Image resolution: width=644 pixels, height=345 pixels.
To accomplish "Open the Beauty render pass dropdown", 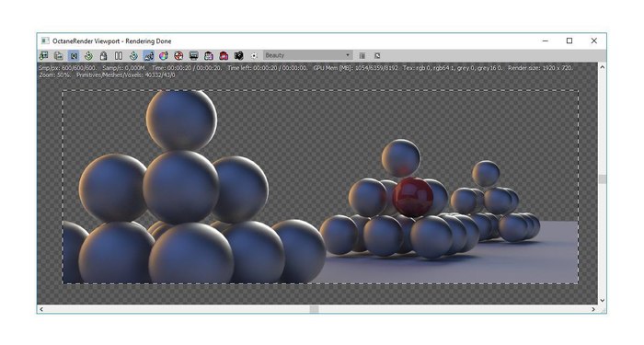I will 307,55.
